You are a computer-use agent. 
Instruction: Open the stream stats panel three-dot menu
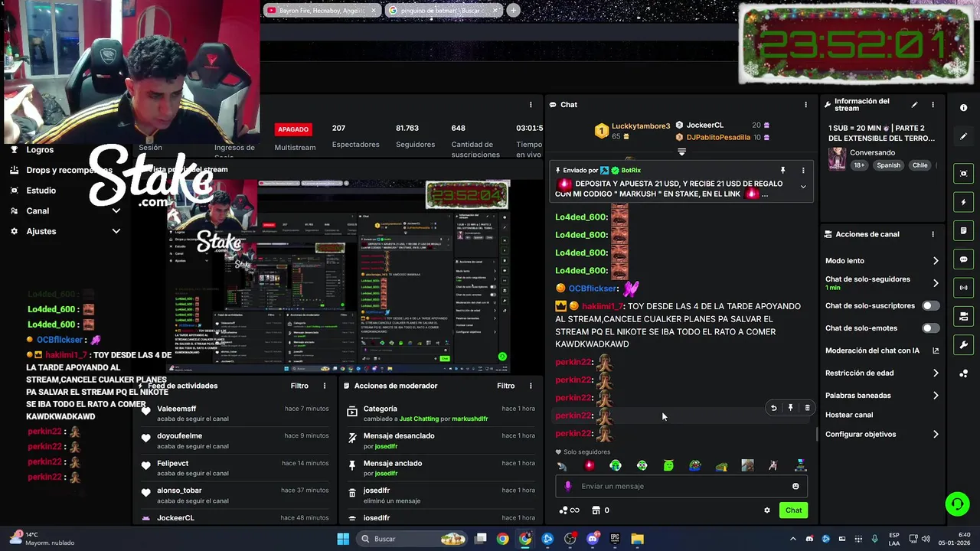pyautogui.click(x=531, y=105)
